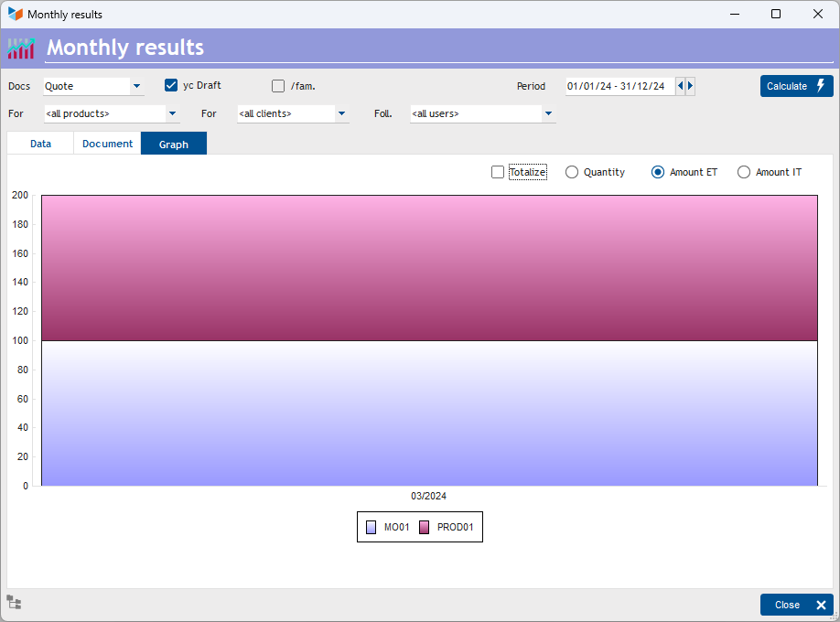Click the app logo in title bar
The height and width of the screenshot is (622, 840).
point(15,15)
